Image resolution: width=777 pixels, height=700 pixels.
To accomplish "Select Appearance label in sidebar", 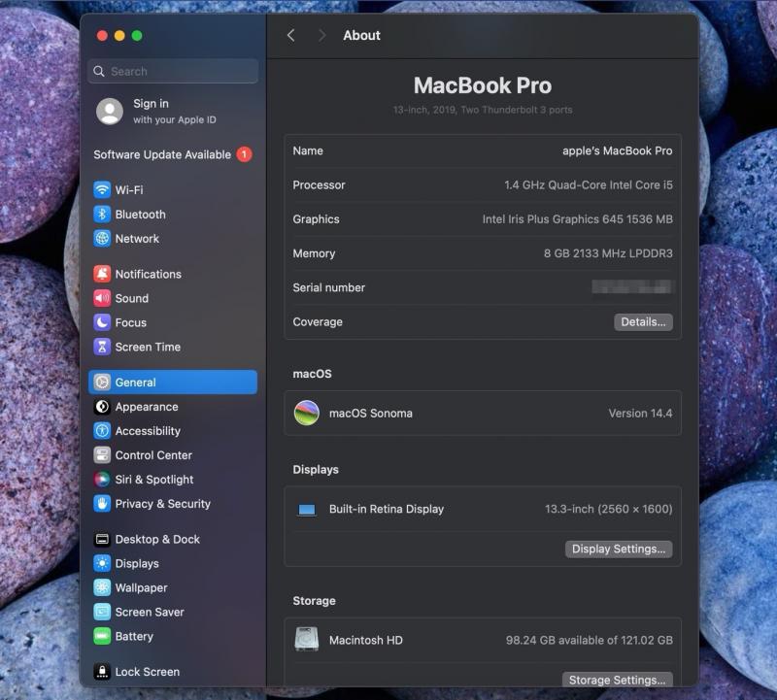I will coord(147,407).
